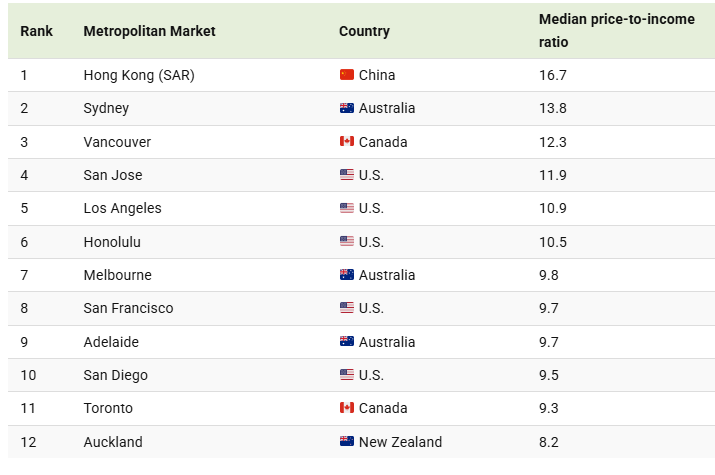Viewport: 715px width, 475px height.
Task: Click the Australia flag in Sydney row
Action: pyautogui.click(x=347, y=108)
